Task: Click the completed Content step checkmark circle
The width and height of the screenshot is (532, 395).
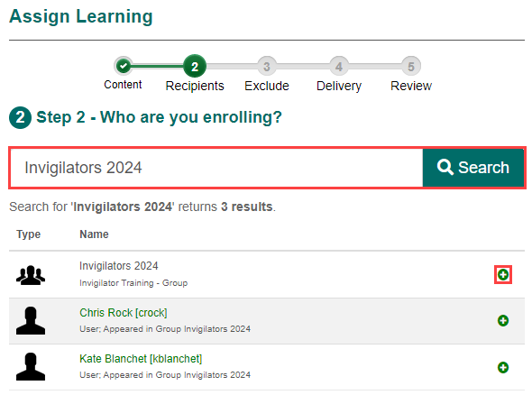Action: (124, 66)
